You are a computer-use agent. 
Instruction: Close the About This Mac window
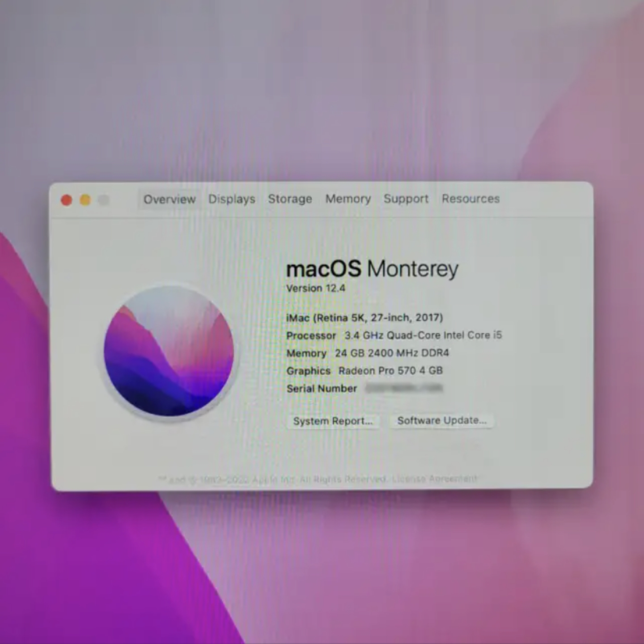pos(67,200)
